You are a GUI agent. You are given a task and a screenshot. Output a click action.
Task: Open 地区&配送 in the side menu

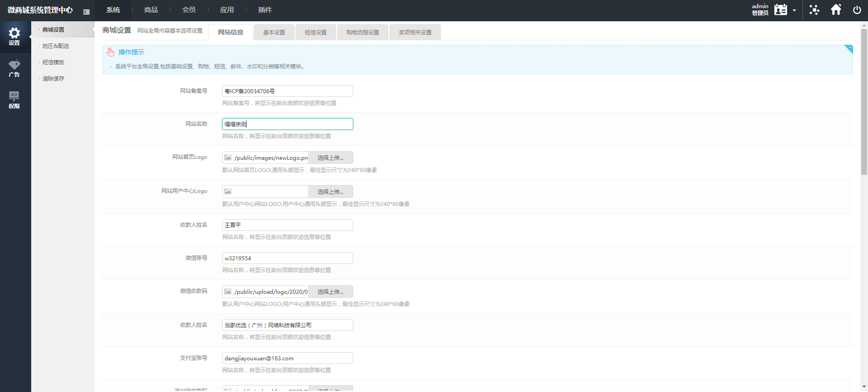(56, 46)
